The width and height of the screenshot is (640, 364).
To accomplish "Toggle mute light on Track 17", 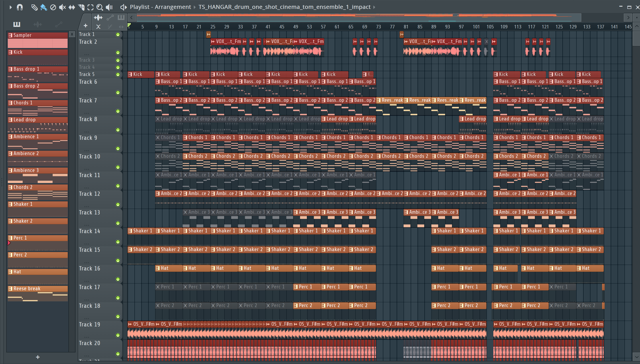I will [118, 298].
